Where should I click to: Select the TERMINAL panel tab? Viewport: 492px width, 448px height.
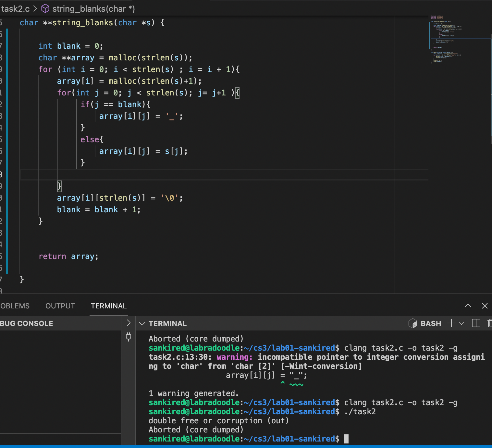(108, 306)
